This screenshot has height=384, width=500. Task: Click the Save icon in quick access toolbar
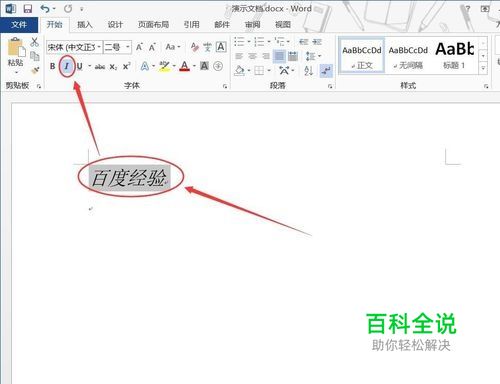click(x=28, y=8)
